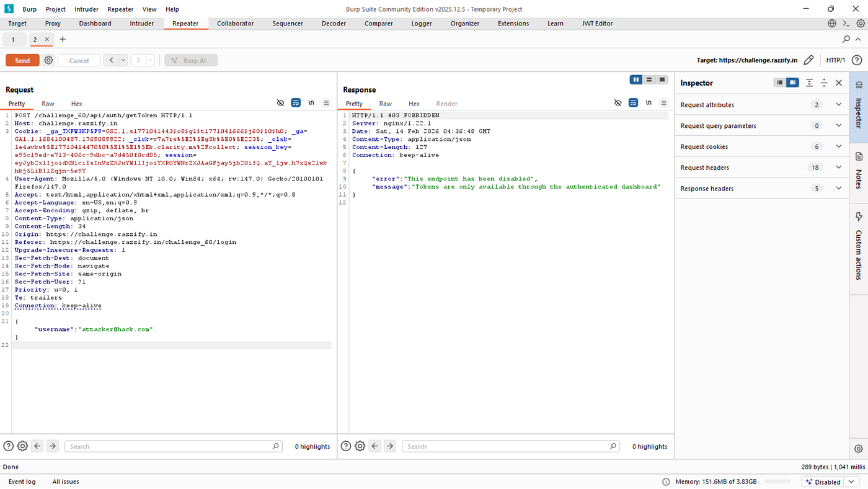Image resolution: width=868 pixels, height=489 pixels.
Task: Open the JWT Editor tab
Action: click(597, 24)
